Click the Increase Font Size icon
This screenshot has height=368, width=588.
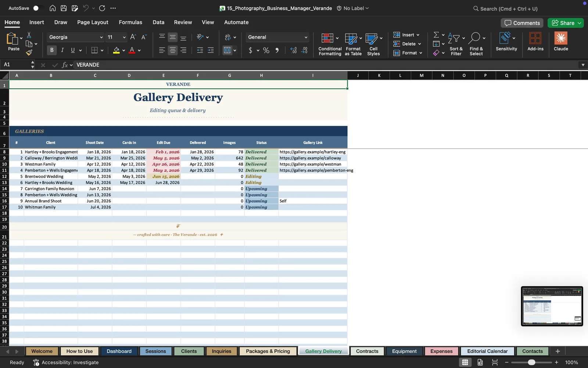click(x=133, y=37)
